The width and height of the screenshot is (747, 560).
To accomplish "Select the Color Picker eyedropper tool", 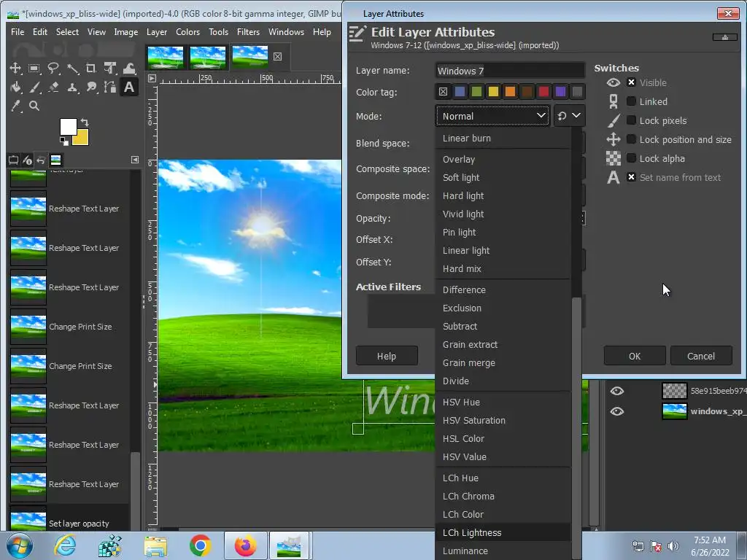I will (15, 106).
